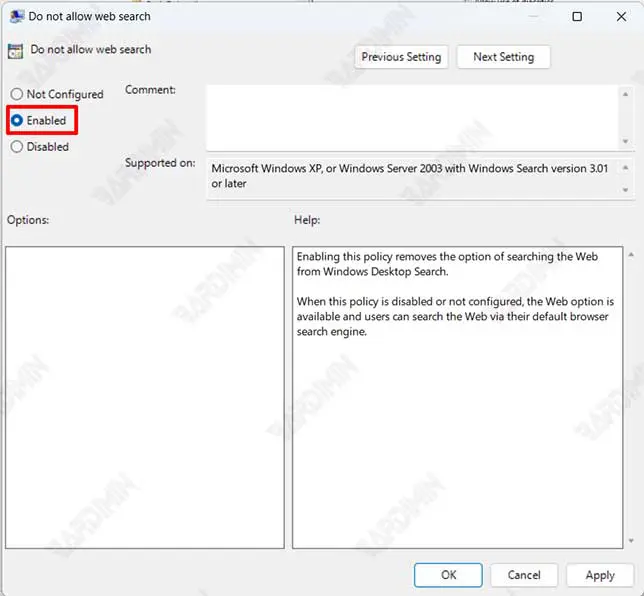Click the 'When this policy is disabled' paragraph
The width and height of the screenshot is (644, 596).
click(x=455, y=316)
